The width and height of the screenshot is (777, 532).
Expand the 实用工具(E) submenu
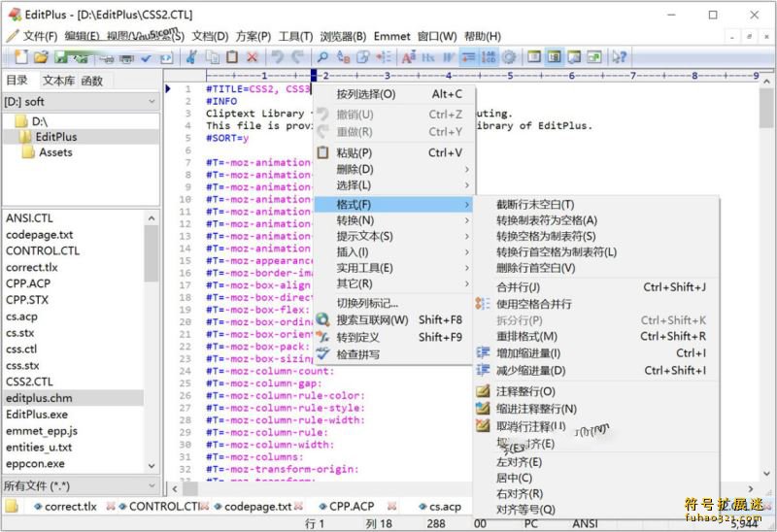(x=394, y=268)
